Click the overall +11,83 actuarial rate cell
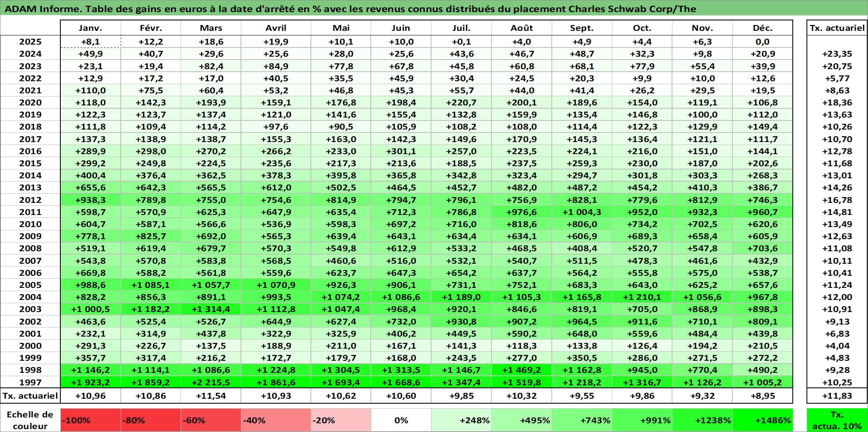The image size is (868, 432). point(837,396)
